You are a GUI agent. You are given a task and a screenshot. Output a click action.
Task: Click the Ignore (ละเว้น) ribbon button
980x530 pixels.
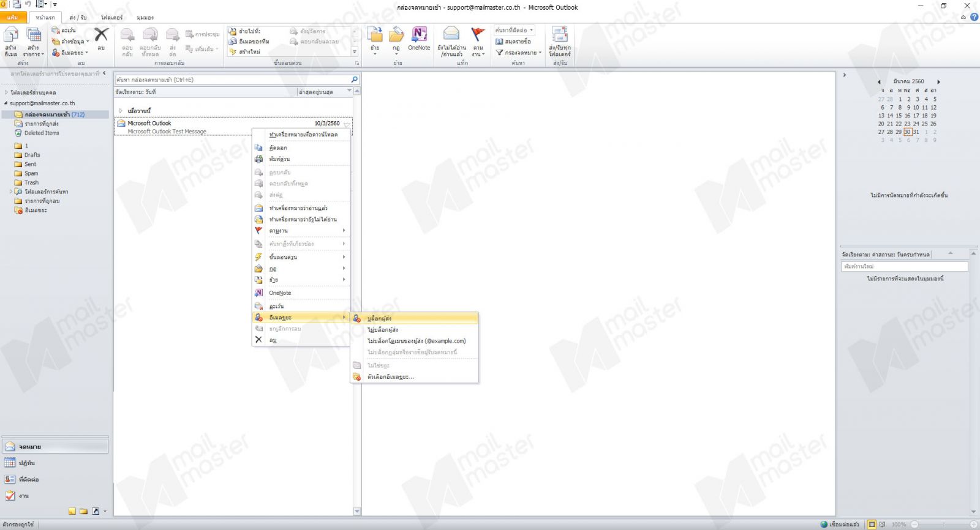pos(64,30)
